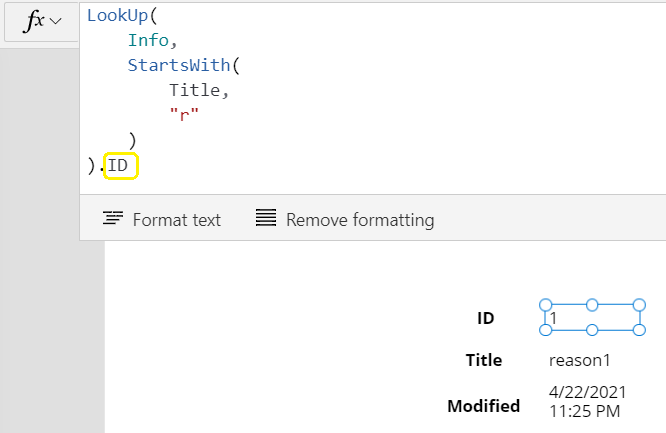Place cursor on StartsWith function

coord(179,65)
